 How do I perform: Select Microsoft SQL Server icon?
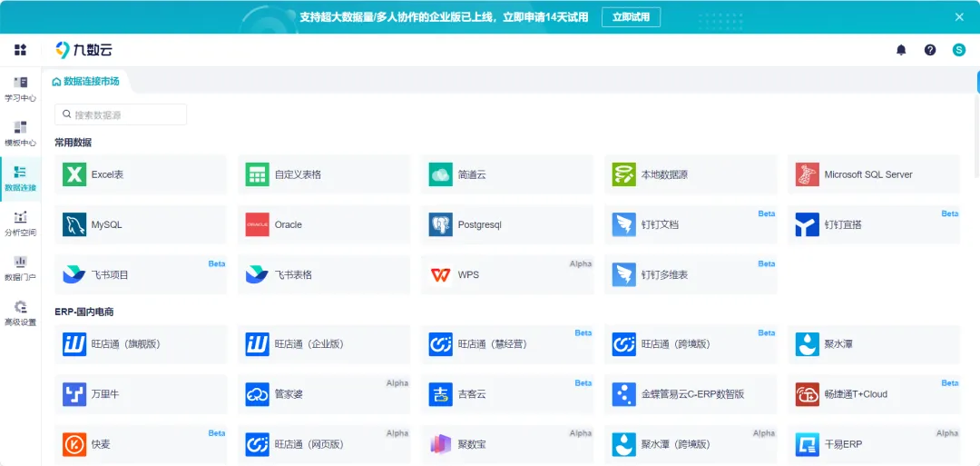pyautogui.click(x=807, y=174)
